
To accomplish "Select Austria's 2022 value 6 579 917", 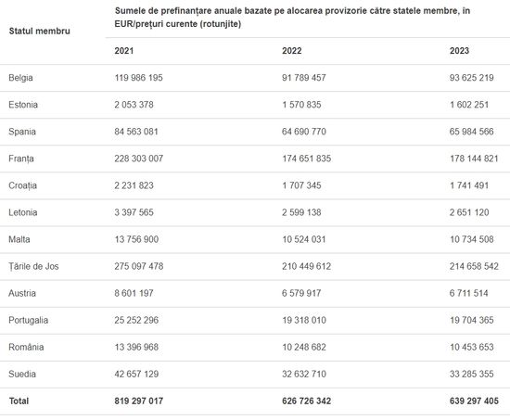I will tap(301, 293).
